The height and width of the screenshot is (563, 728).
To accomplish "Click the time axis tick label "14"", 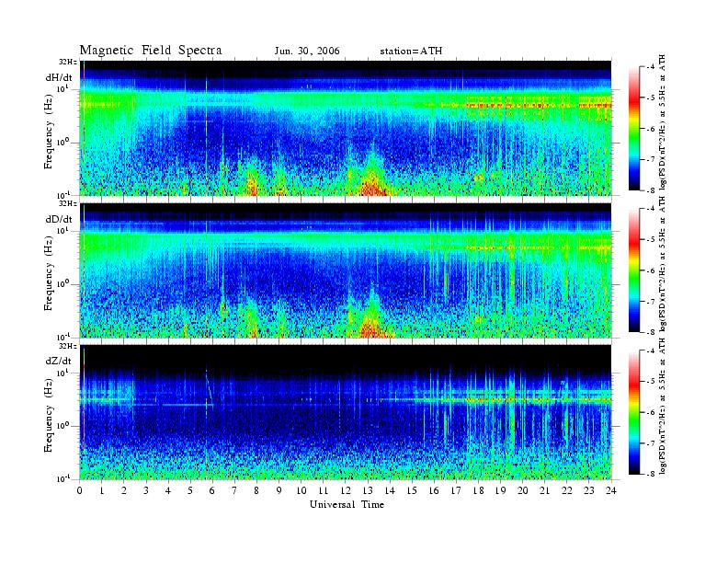I will (390, 491).
